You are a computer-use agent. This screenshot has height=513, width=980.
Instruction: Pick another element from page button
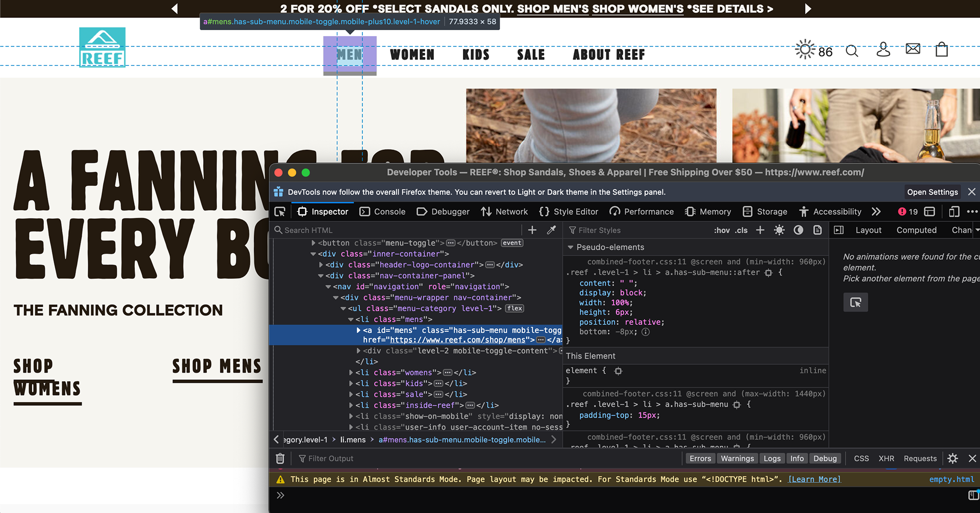[855, 302]
